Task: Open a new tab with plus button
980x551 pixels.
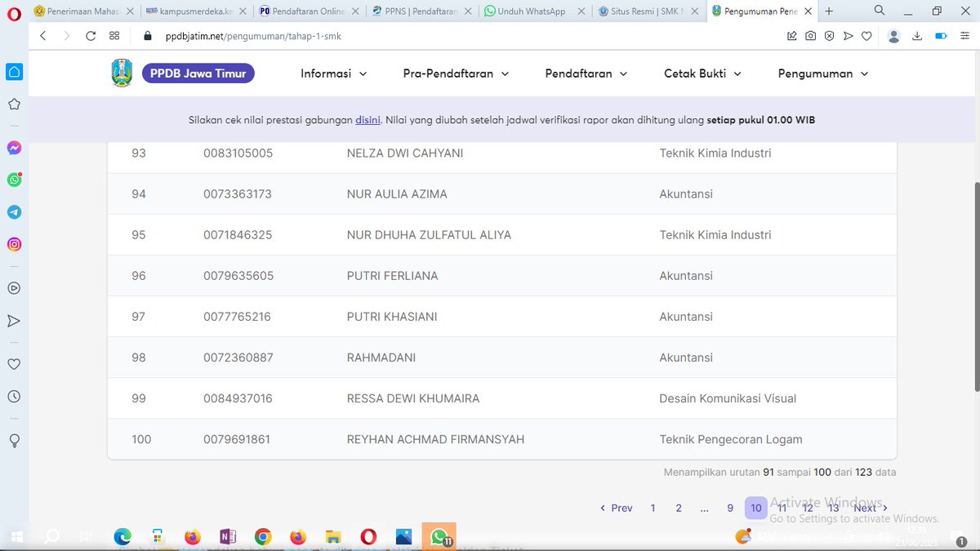Action: [829, 11]
